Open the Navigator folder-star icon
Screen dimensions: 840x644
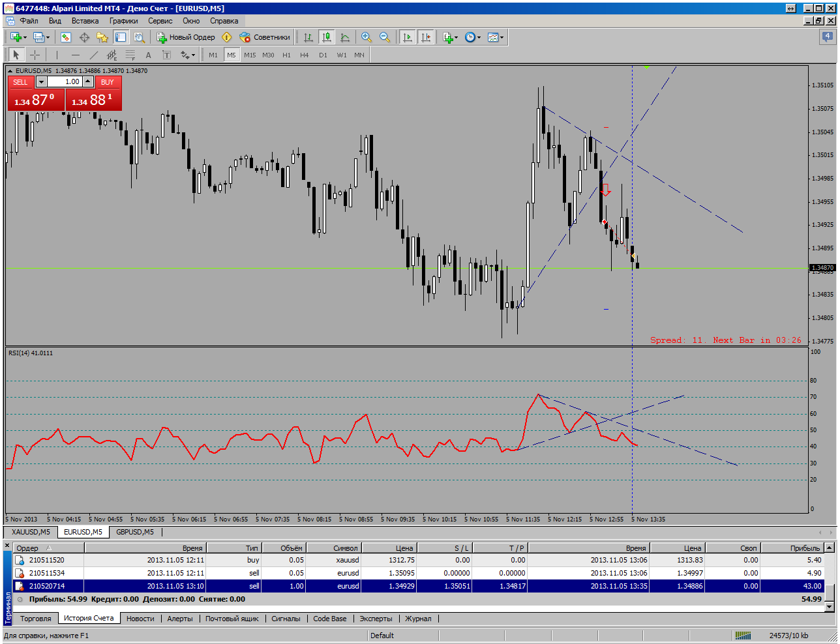click(102, 37)
